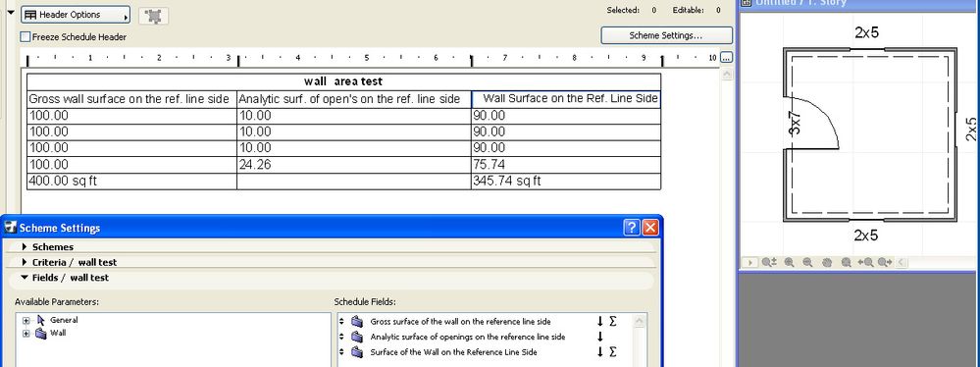Expand the Schemes section
The image size is (980, 367).
pos(25,247)
